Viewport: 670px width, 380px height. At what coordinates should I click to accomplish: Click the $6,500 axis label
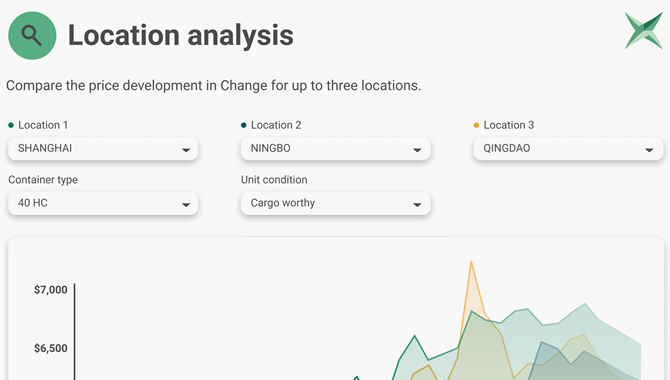51,348
